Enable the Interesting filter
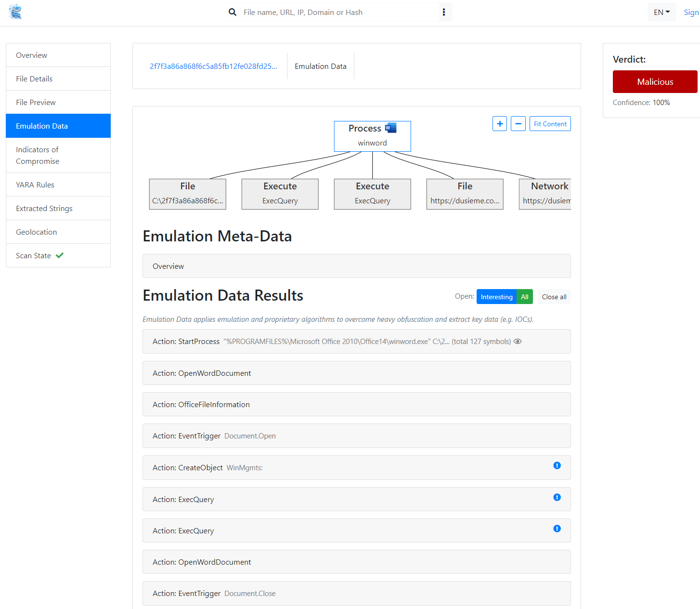The height and width of the screenshot is (609, 700). 496,296
